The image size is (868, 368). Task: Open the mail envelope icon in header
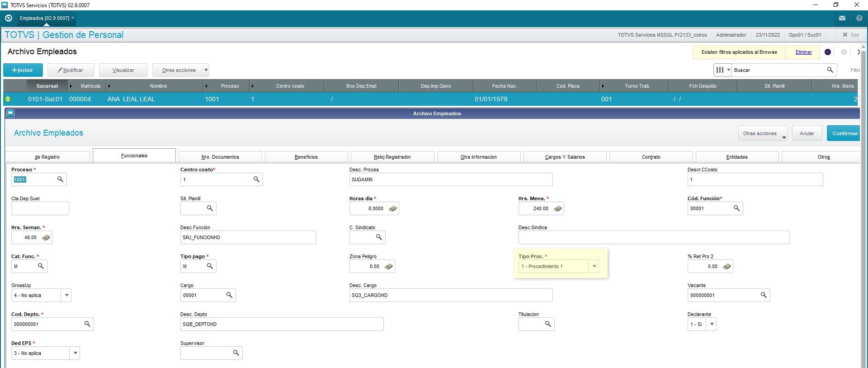(x=842, y=18)
